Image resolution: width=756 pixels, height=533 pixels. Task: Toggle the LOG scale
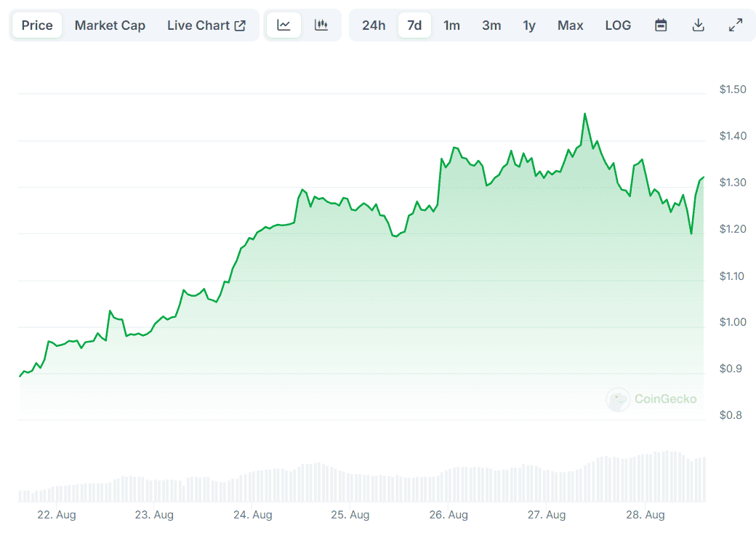click(x=618, y=25)
